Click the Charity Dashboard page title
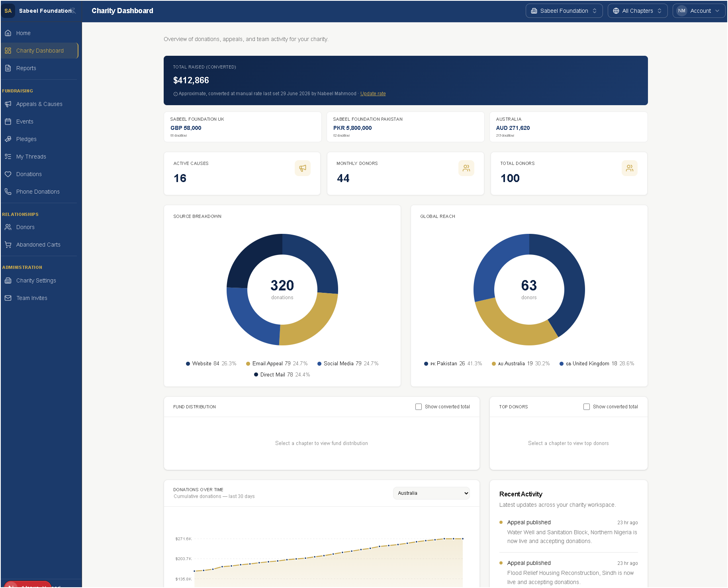The width and height of the screenshot is (728, 588). coord(122,11)
